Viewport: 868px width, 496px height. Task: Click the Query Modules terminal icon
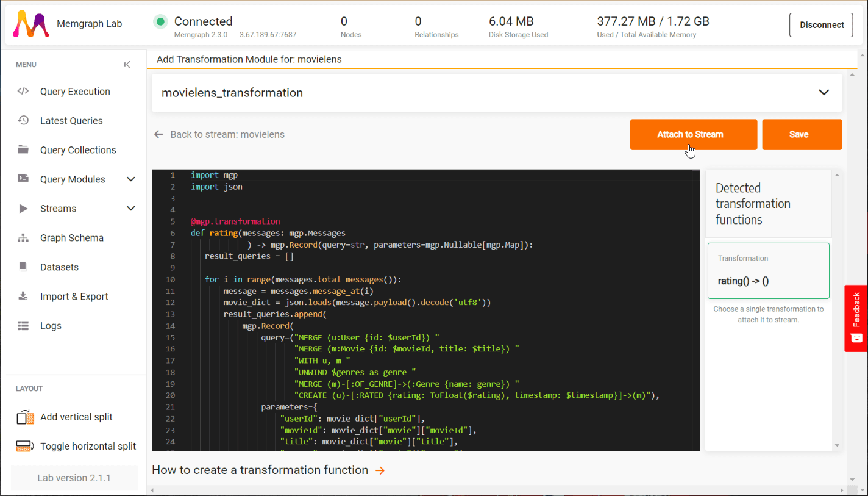23,179
